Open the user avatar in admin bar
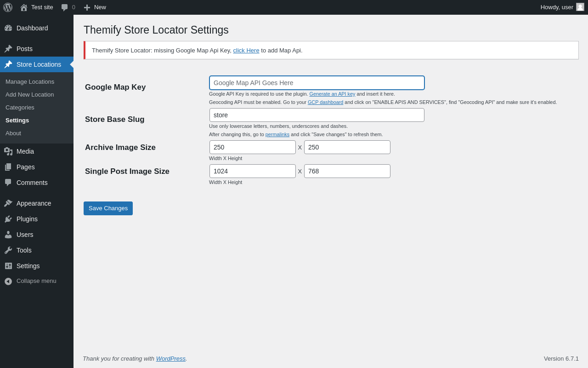This screenshot has width=588, height=368. click(x=580, y=7)
